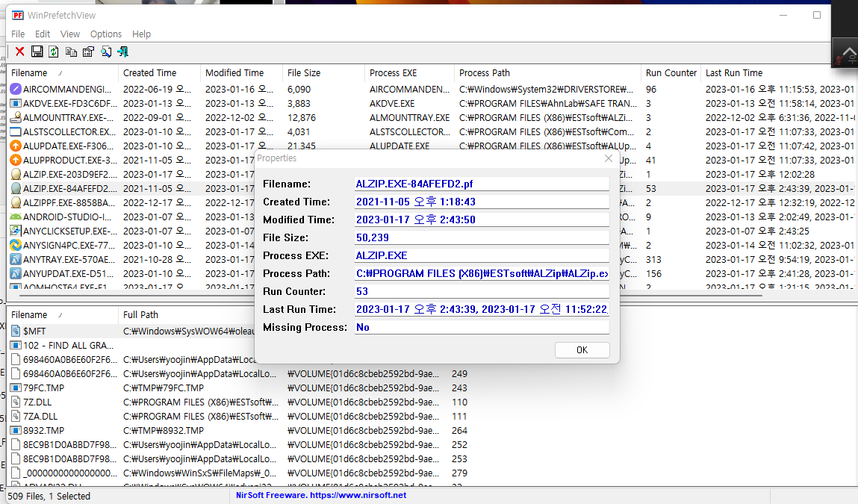
Task: Open the Edit menu
Action: pos(43,34)
